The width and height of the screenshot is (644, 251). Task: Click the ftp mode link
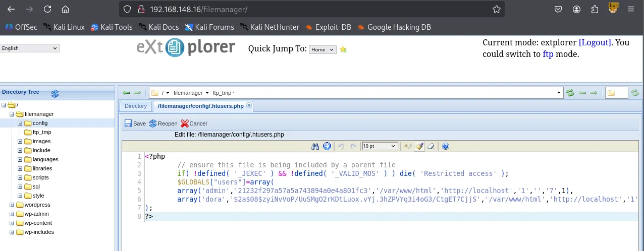point(548,54)
